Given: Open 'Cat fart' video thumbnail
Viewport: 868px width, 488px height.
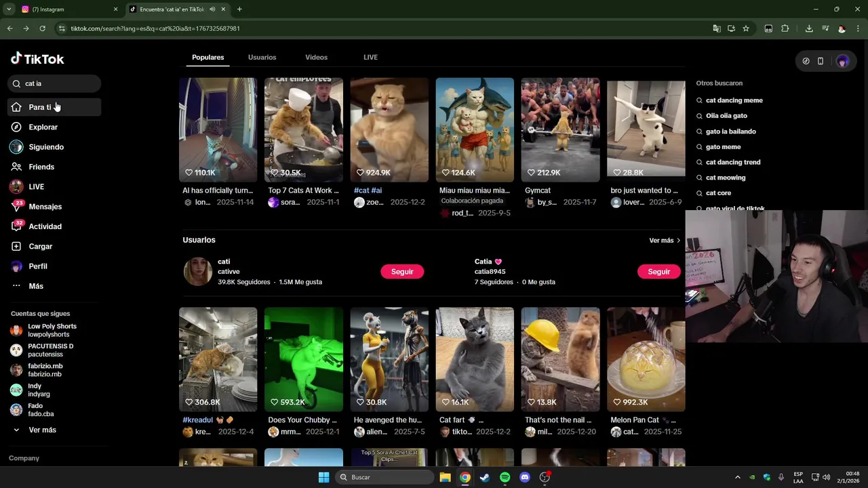Looking at the screenshot, I should pos(475,359).
